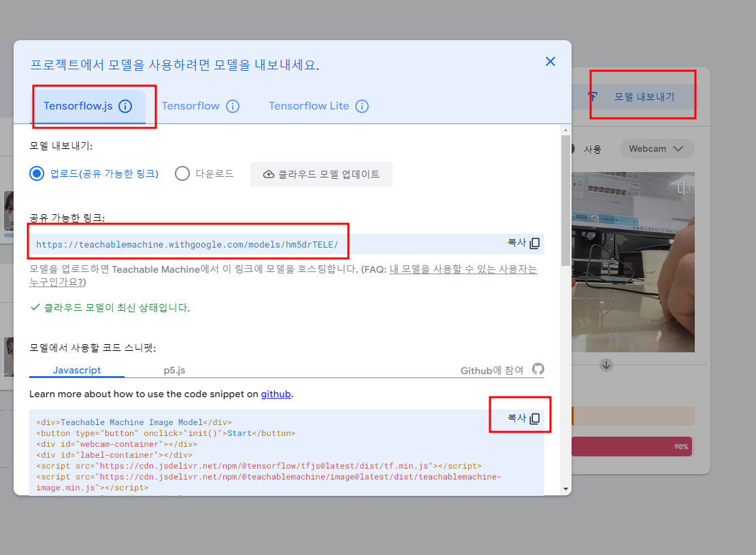756x555 pixels.
Task: Open the github hyperlink in description
Action: point(276,394)
